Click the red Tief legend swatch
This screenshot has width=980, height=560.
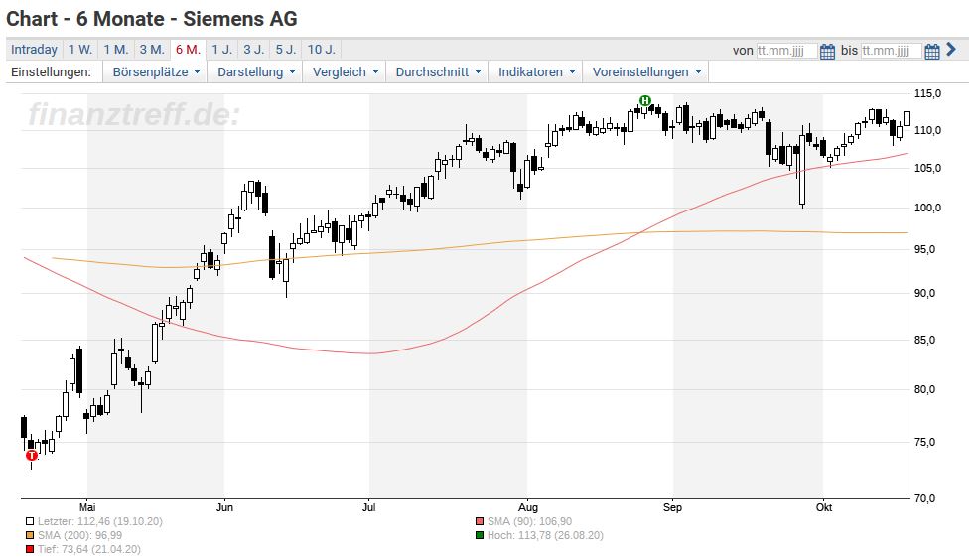click(x=30, y=550)
